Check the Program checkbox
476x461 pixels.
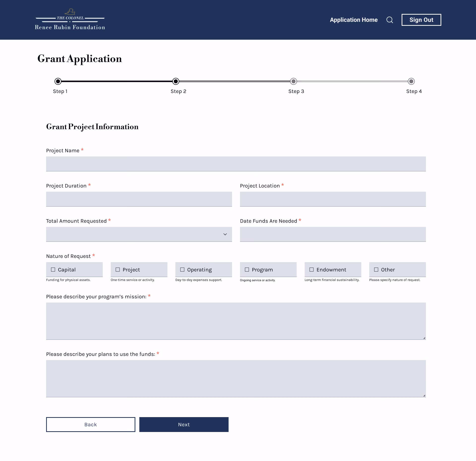pos(247,270)
